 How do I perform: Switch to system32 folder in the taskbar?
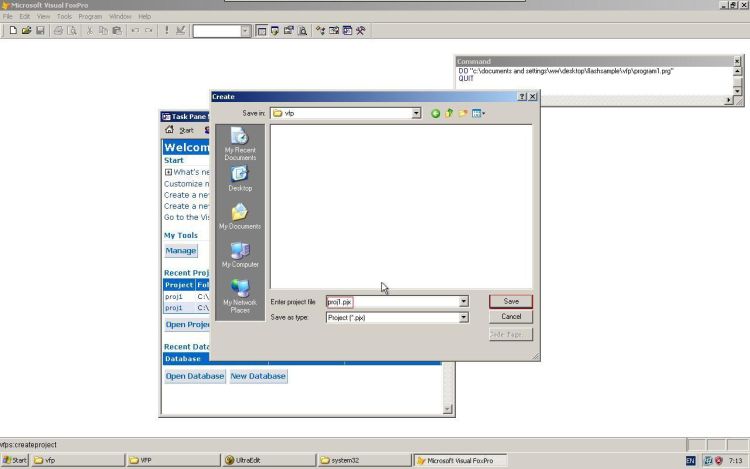pyautogui.click(x=364, y=460)
